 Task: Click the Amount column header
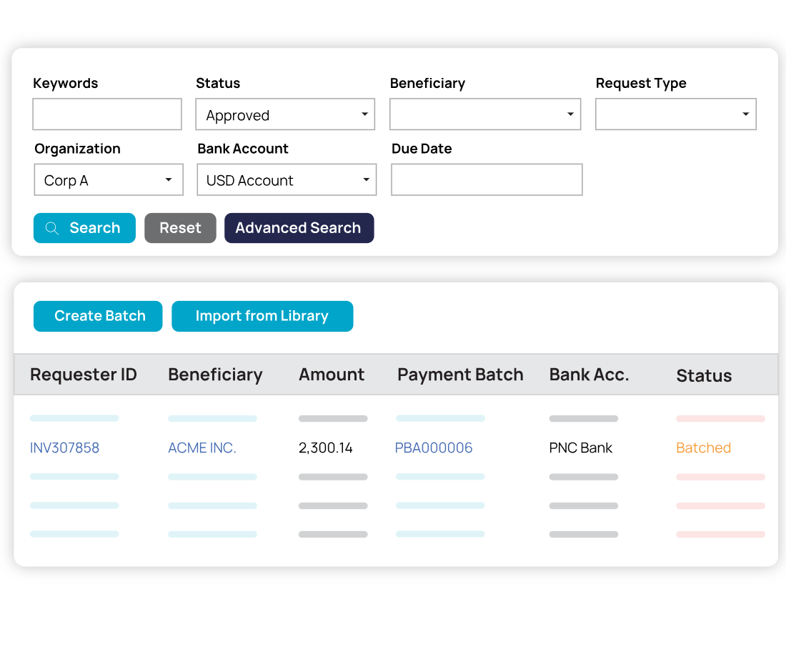tap(332, 374)
